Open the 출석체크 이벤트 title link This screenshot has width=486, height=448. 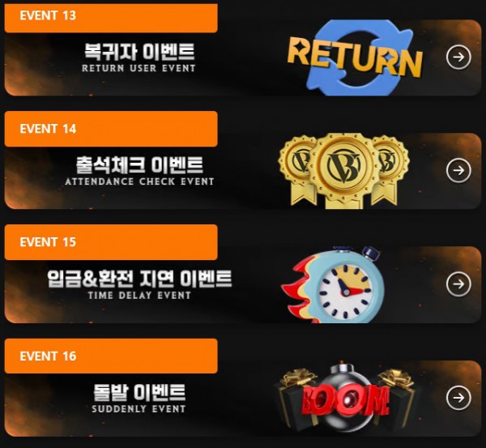tap(139, 165)
